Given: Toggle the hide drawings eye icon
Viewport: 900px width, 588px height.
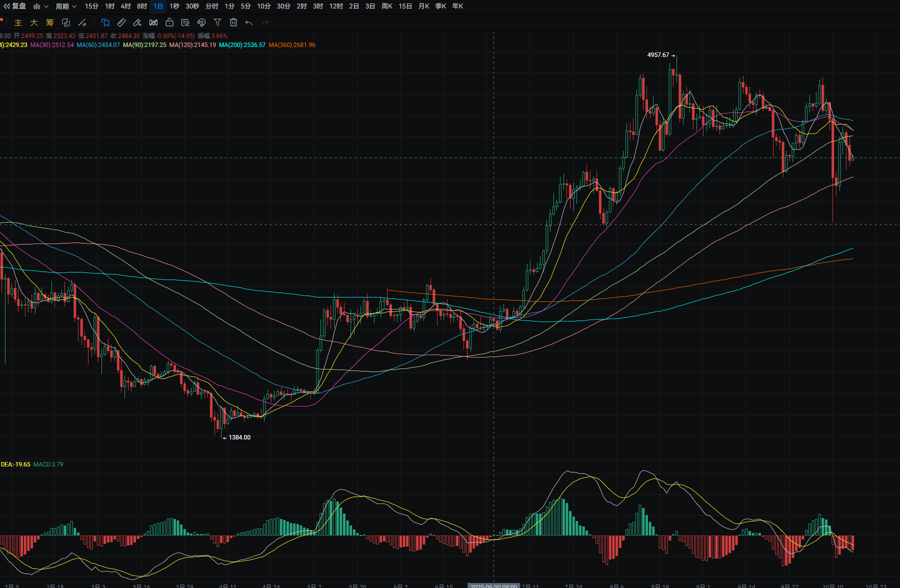Looking at the screenshot, I should (x=201, y=22).
